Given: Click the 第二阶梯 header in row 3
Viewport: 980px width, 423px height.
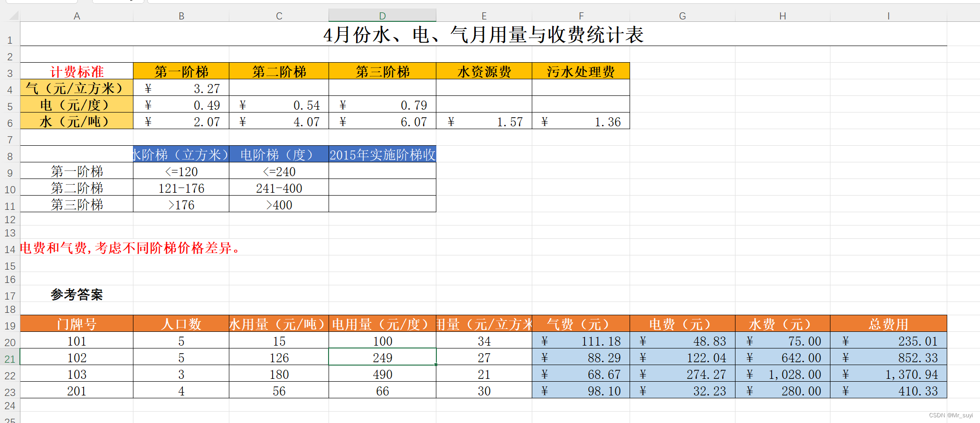Looking at the screenshot, I should click(x=279, y=71).
